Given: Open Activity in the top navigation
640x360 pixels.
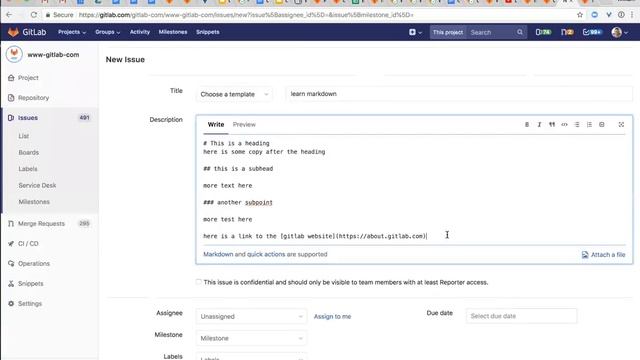Looking at the screenshot, I should pyautogui.click(x=140, y=32).
